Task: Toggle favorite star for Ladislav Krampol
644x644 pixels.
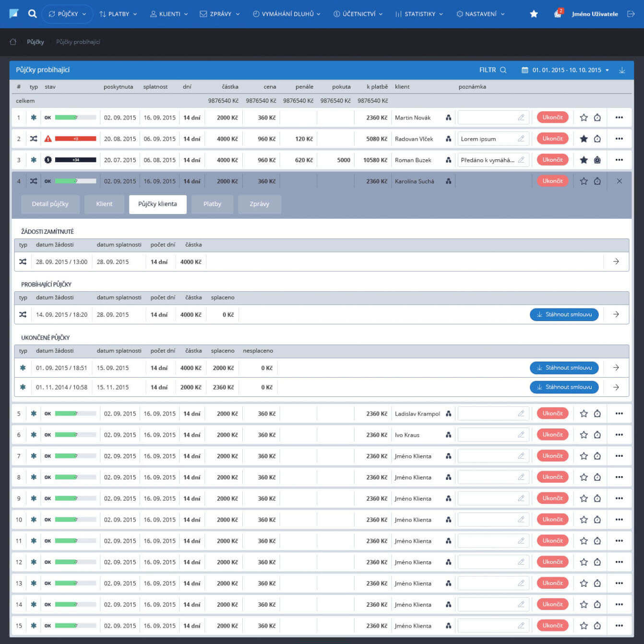Action: pyautogui.click(x=584, y=414)
